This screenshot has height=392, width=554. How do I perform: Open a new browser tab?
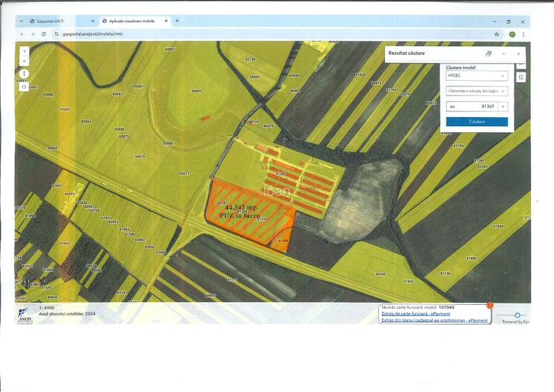177,21
